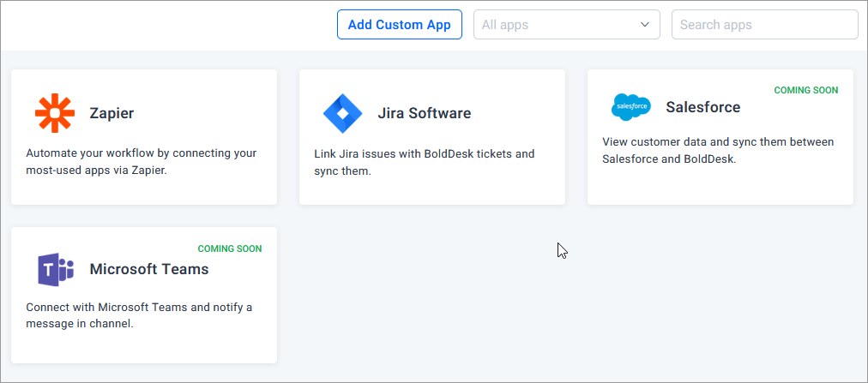This screenshot has width=868, height=383.
Task: Click the Salesforce cloud logo icon
Action: (x=631, y=107)
